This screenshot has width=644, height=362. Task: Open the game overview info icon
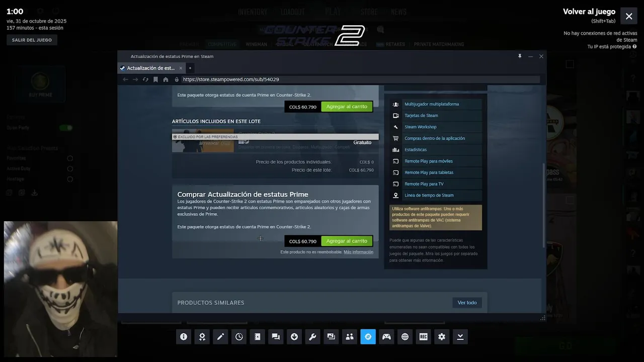(184, 337)
